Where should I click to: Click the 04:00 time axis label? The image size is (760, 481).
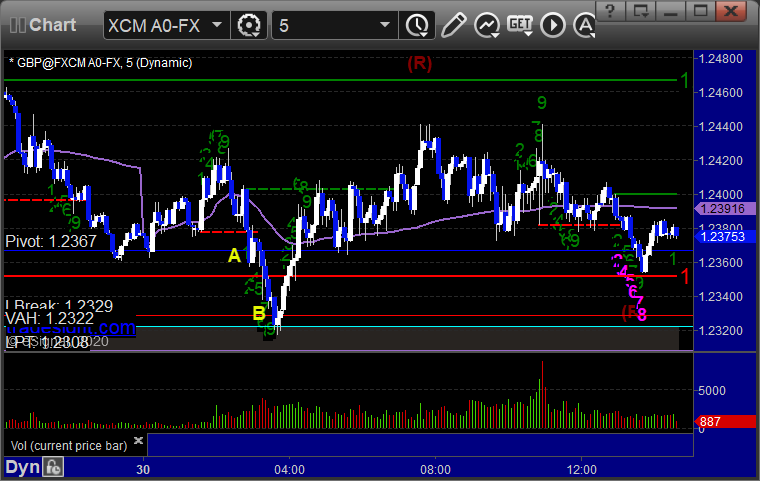289,469
